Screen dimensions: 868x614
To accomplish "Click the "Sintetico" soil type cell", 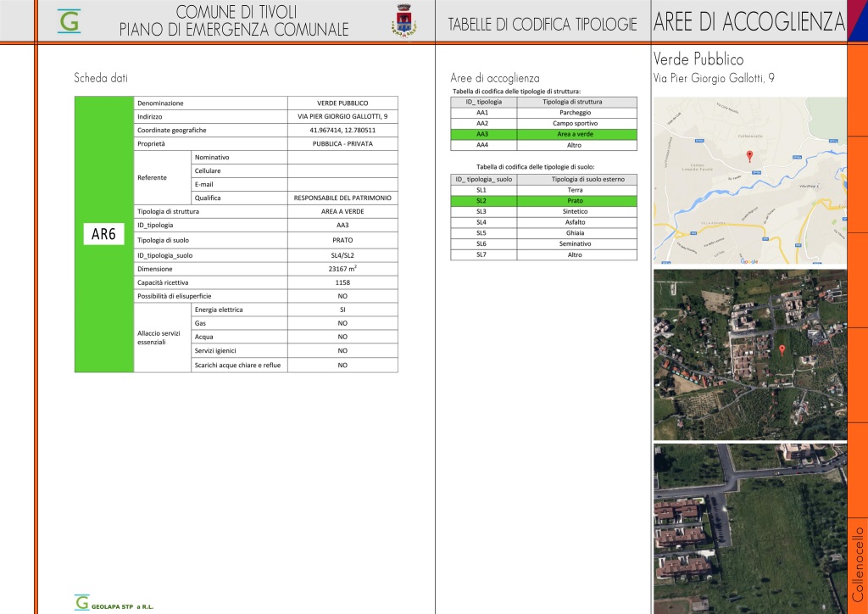I will (x=576, y=211).
